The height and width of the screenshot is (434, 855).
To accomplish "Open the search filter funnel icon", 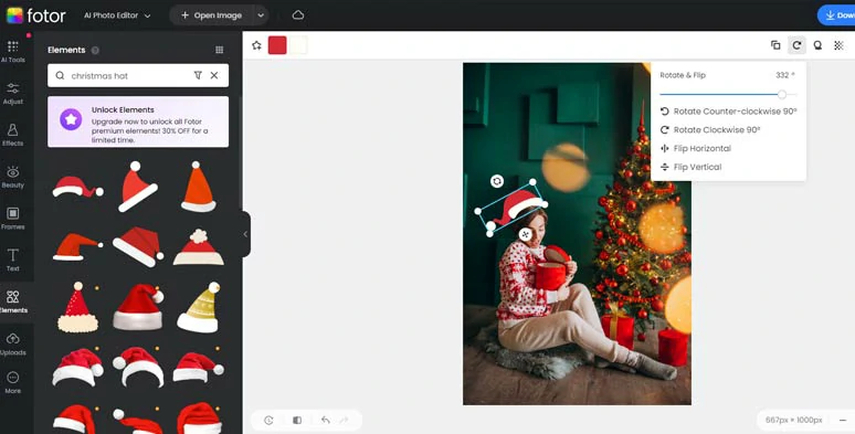I will [198, 75].
